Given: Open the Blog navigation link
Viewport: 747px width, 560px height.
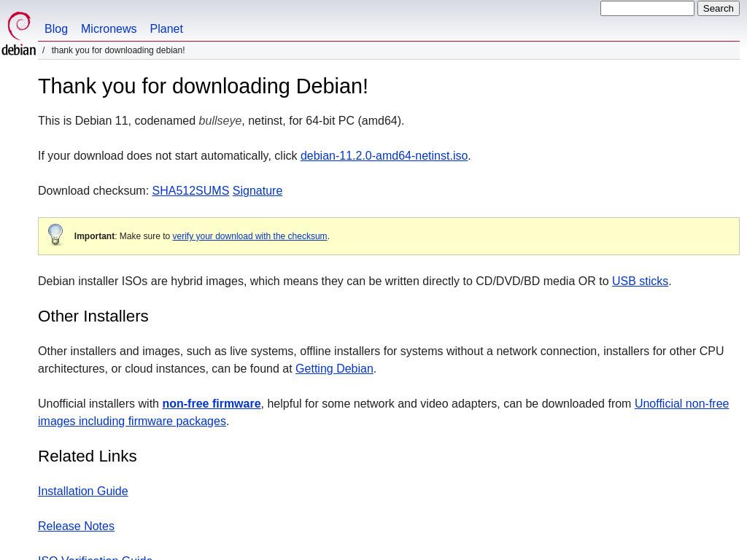Looking at the screenshot, I should pos(55,28).
